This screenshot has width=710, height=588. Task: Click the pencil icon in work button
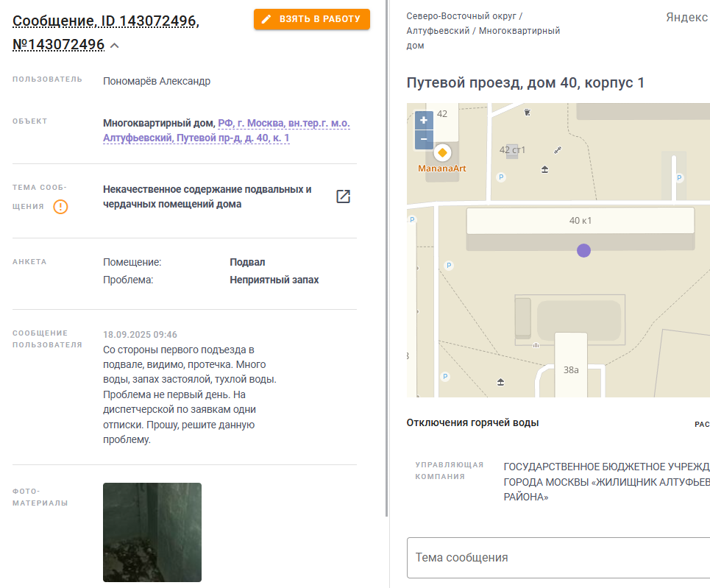click(266, 19)
